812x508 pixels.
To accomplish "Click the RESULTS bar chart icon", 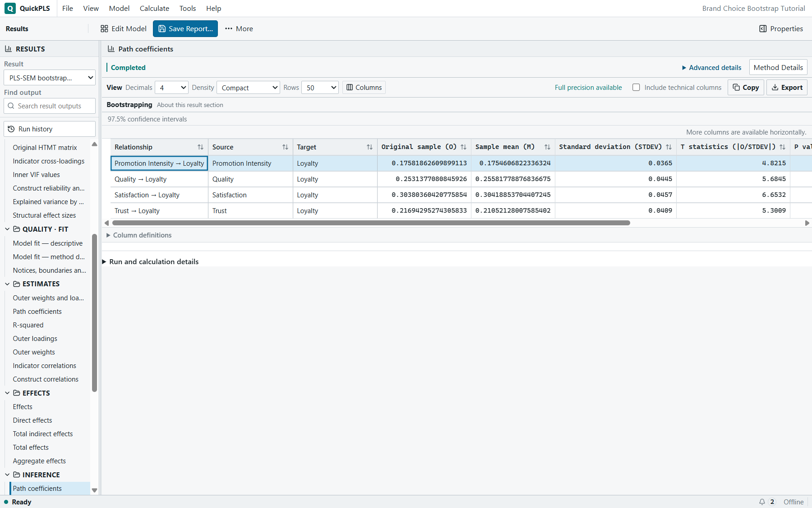I will tap(8, 49).
